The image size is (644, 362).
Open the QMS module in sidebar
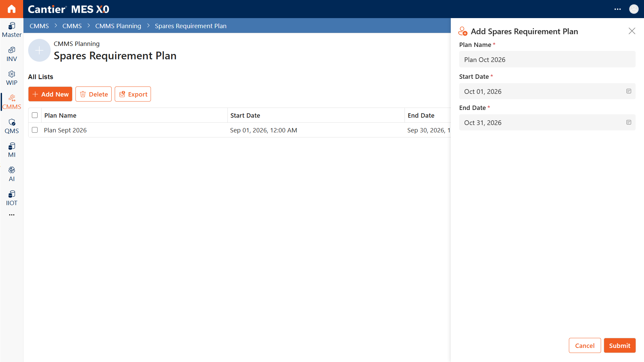12,126
